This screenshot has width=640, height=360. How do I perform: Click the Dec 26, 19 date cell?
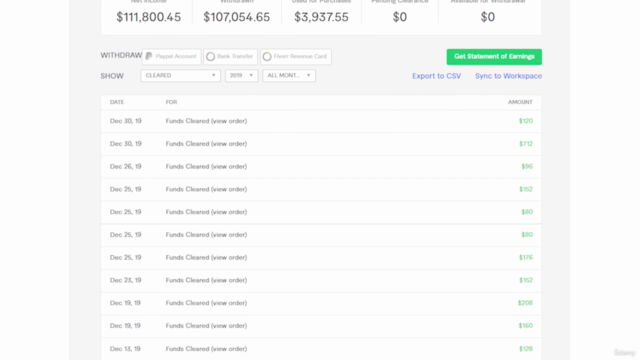[126, 167]
